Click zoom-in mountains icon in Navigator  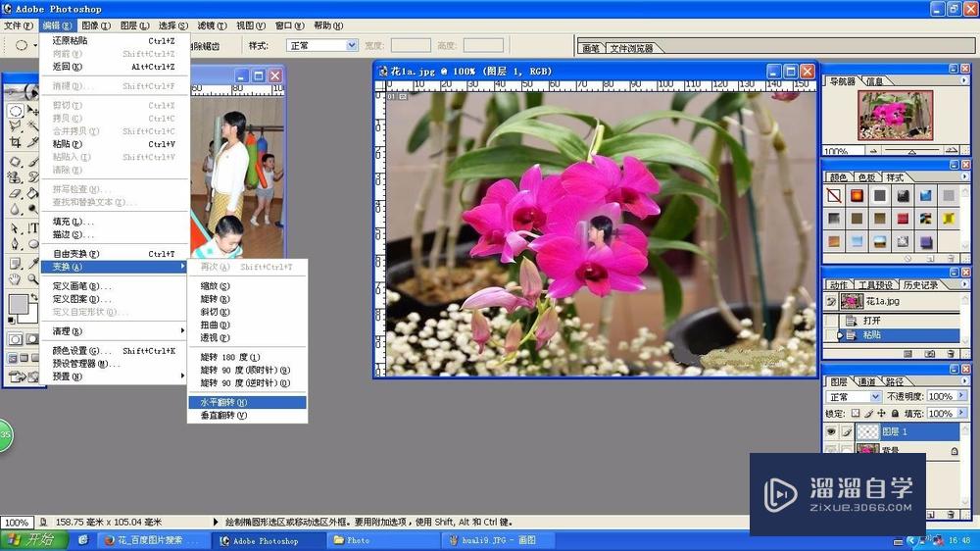952,150
